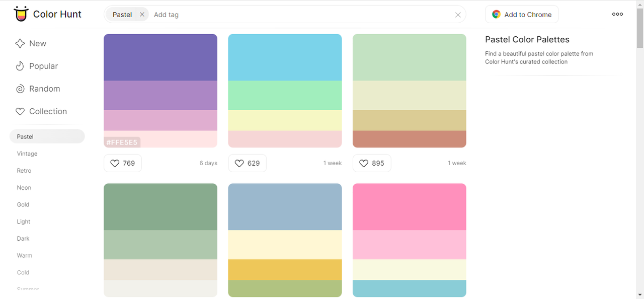Select the Warm tag

(x=25, y=256)
